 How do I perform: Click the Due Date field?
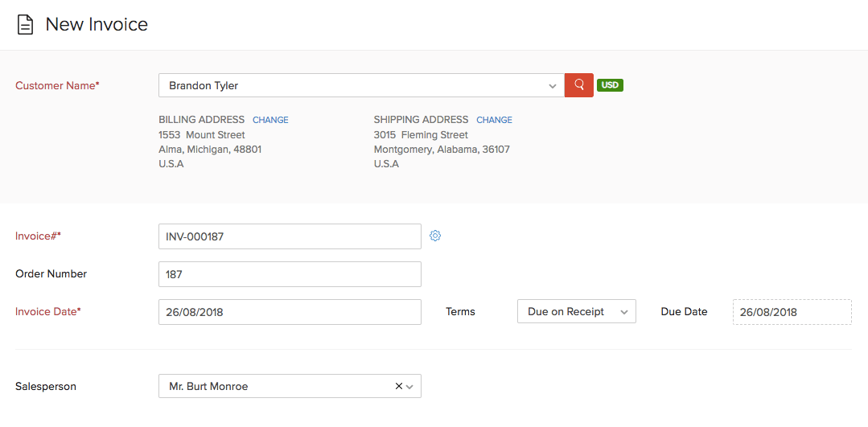click(x=792, y=312)
